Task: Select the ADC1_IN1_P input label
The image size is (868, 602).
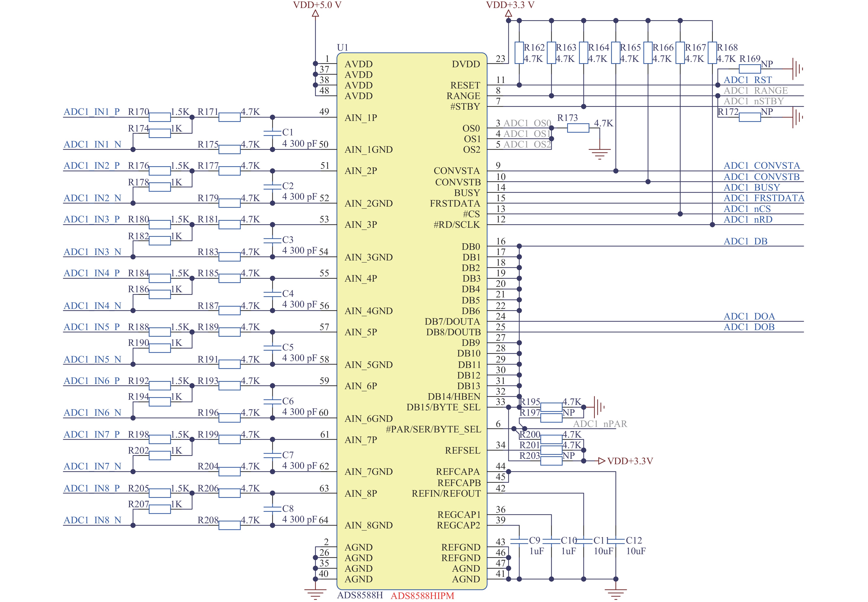Action: coord(92,112)
